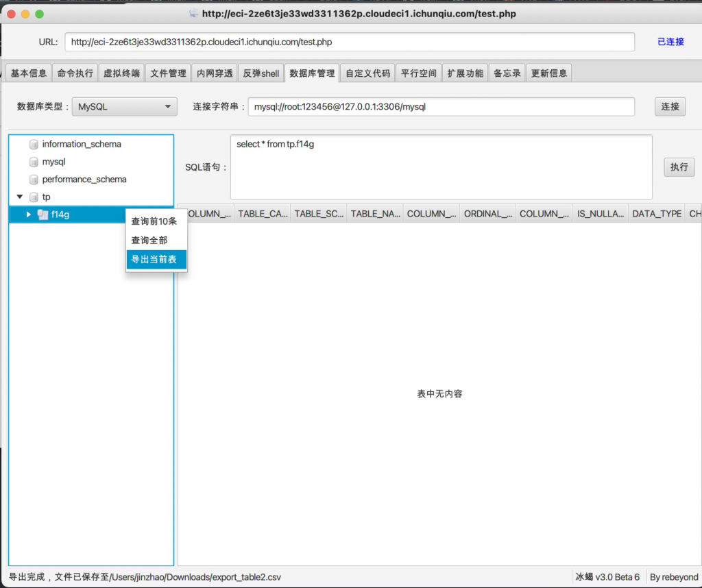Open the 文件管理 file manager tab
The image size is (702, 588).
[x=168, y=72]
